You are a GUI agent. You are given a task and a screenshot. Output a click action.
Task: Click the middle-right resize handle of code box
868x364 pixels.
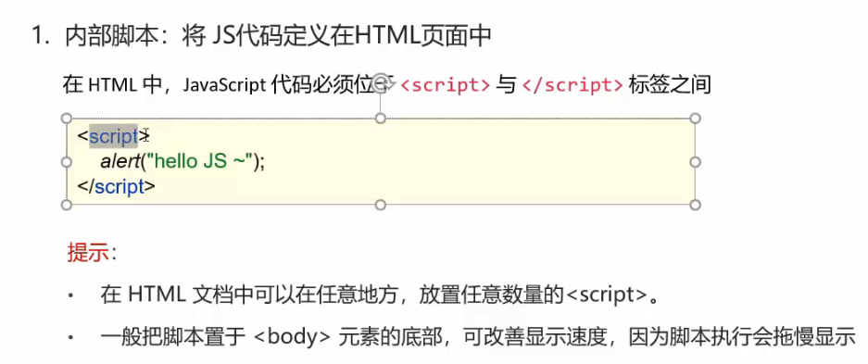point(696,161)
